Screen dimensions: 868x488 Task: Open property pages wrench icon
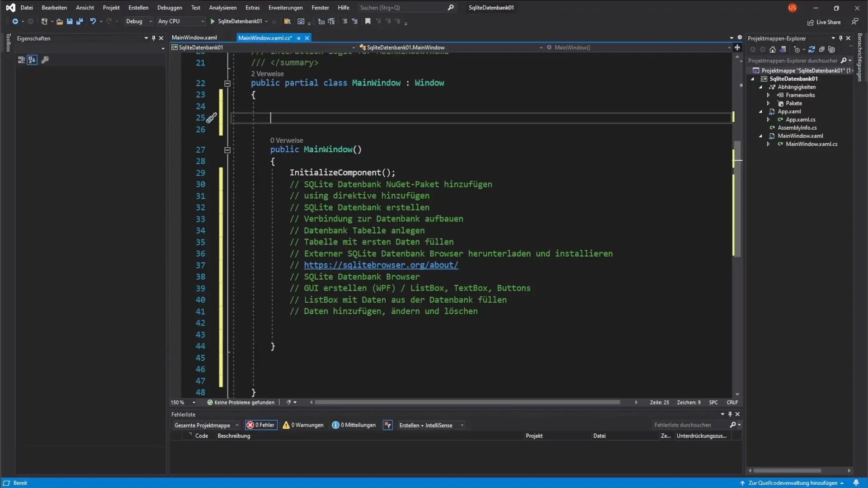click(45, 60)
